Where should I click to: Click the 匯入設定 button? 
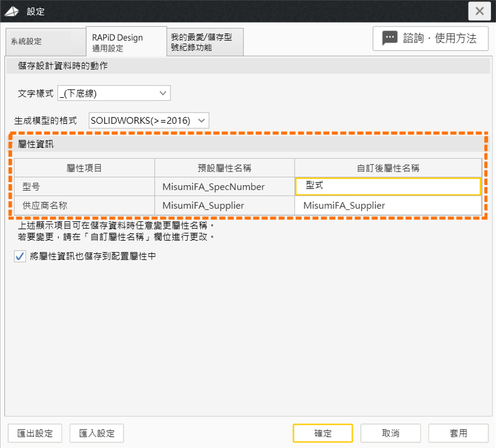coord(96,433)
